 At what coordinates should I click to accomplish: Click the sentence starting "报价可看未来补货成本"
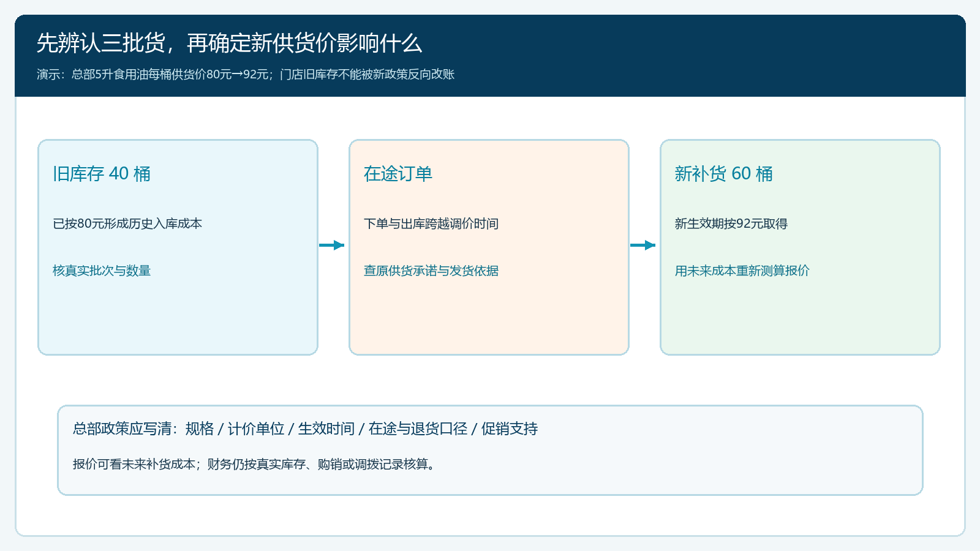pos(254,464)
